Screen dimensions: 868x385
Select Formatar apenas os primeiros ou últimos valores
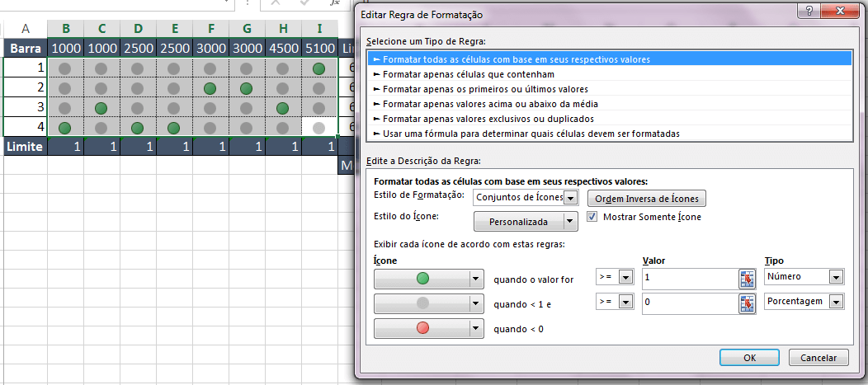pos(609,88)
